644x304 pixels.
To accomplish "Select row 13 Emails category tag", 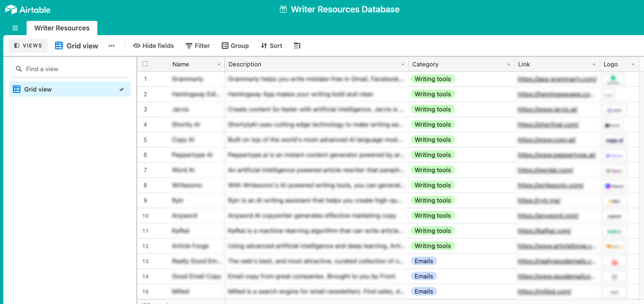I will 424,261.
